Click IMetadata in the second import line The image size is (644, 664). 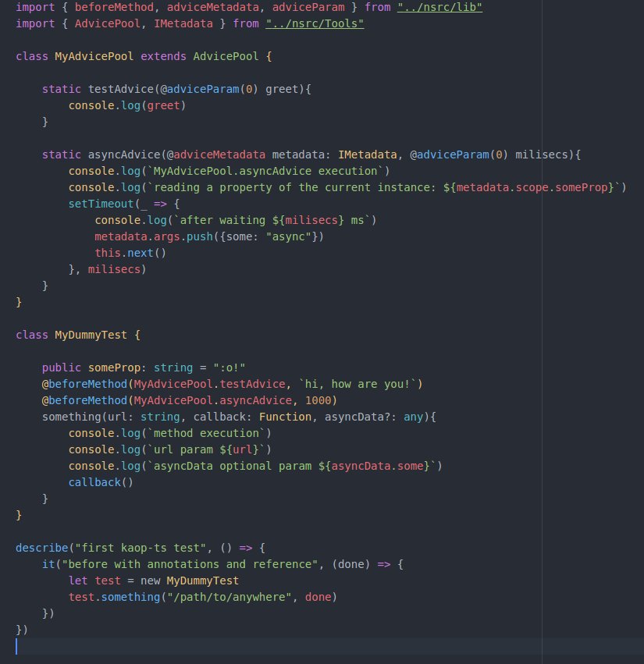pos(183,23)
